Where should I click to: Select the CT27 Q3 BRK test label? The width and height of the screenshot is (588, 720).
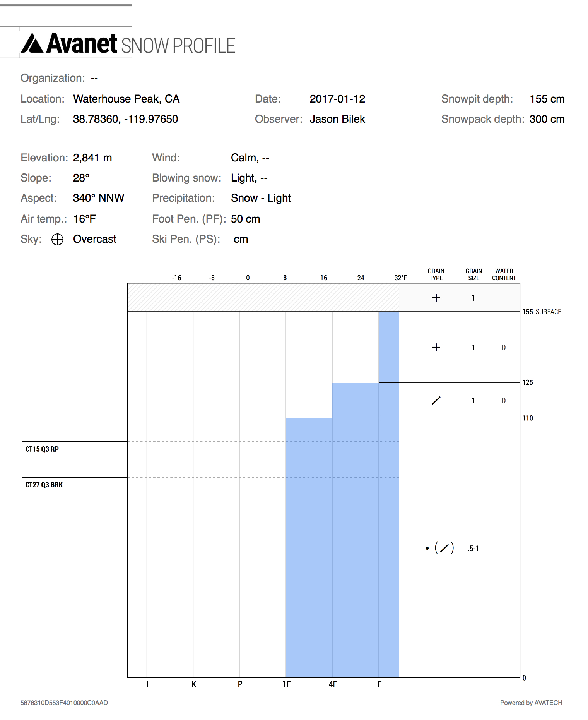pyautogui.click(x=44, y=485)
